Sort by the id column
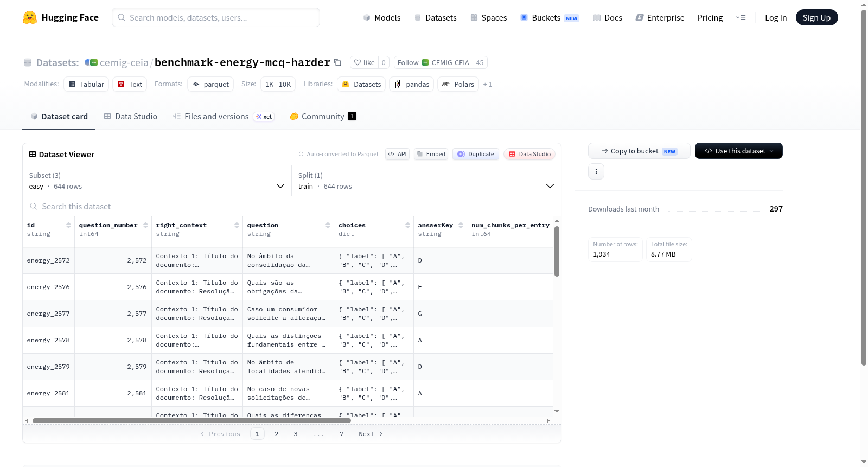The image size is (868, 467). (x=68, y=225)
